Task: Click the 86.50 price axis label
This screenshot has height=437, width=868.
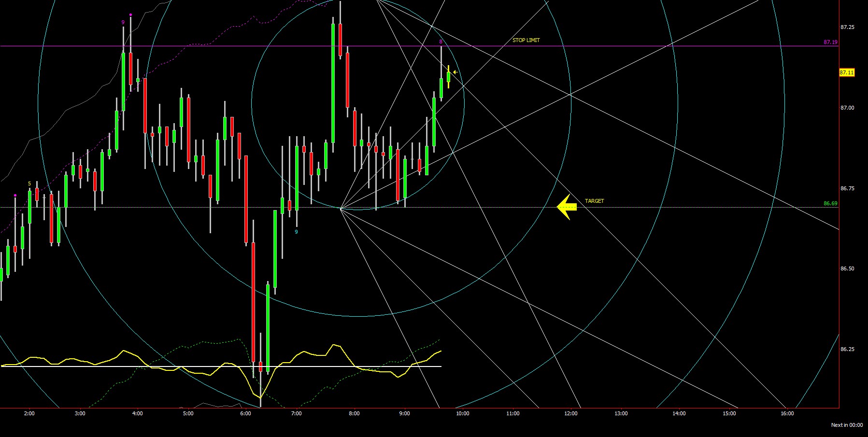Action: (x=847, y=268)
